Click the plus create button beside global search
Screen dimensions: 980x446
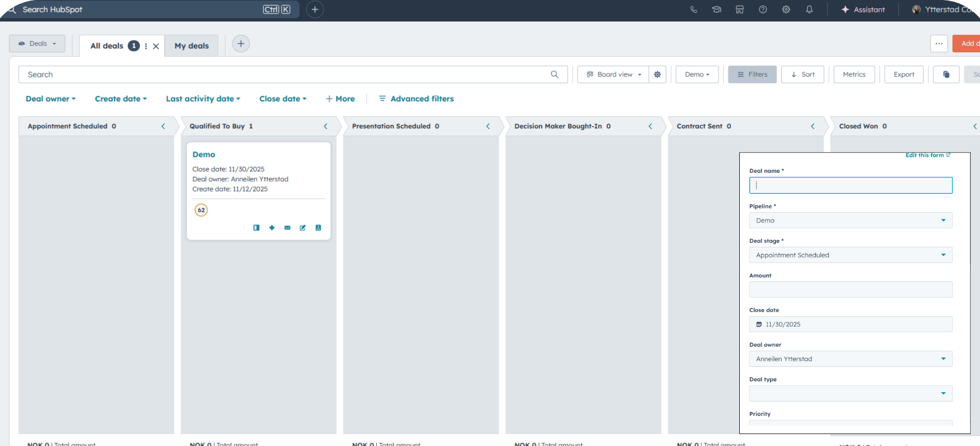pos(315,9)
